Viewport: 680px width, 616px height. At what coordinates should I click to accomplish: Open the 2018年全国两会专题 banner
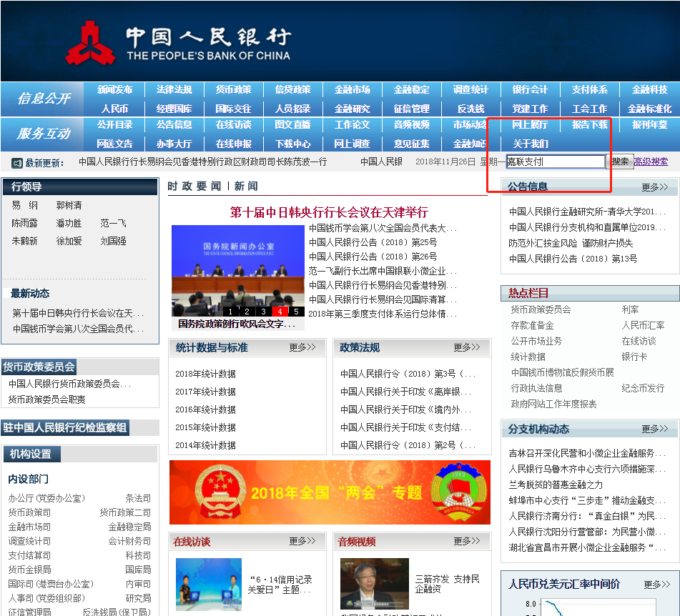pyautogui.click(x=330, y=492)
